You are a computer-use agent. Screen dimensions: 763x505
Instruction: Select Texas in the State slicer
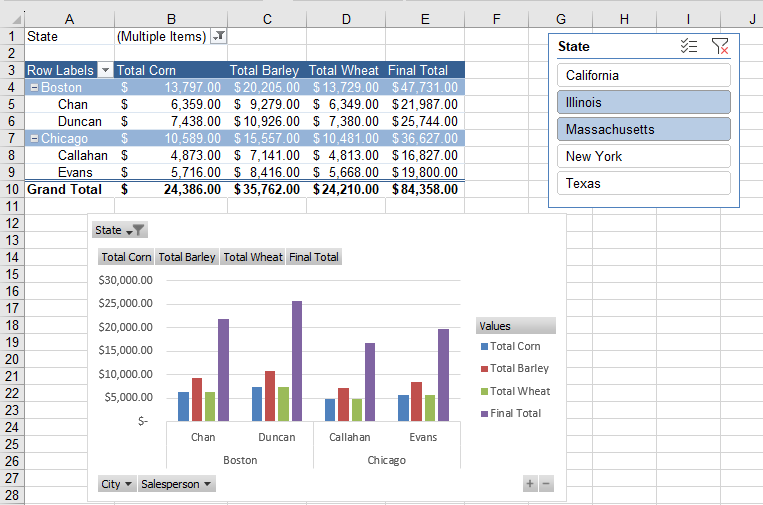coord(643,184)
